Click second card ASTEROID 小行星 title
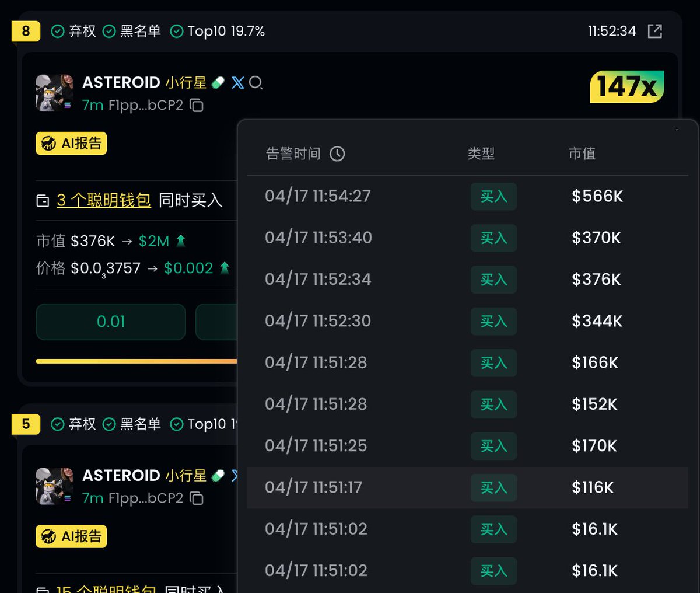 coord(144,475)
